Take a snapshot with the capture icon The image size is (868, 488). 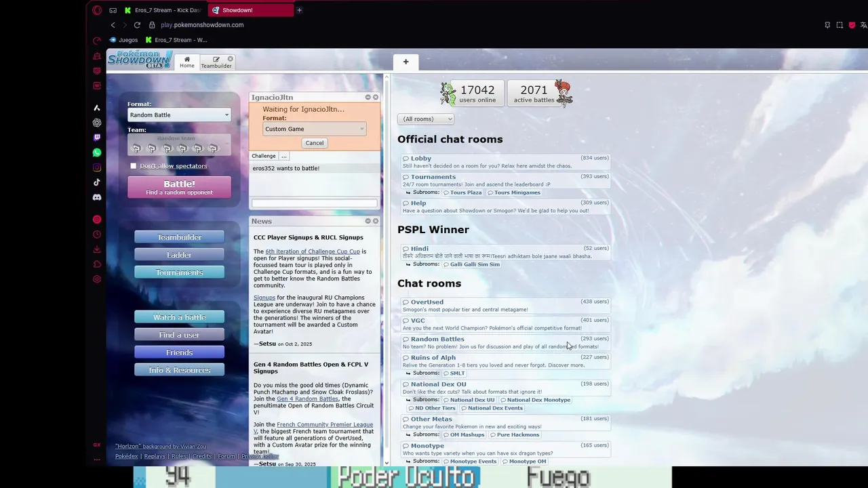840,25
